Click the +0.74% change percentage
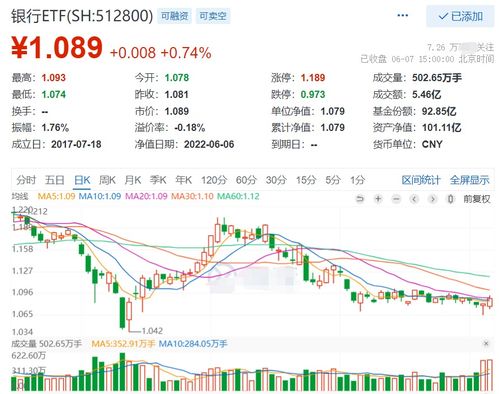Screen dimensions: 499x394 [186, 53]
